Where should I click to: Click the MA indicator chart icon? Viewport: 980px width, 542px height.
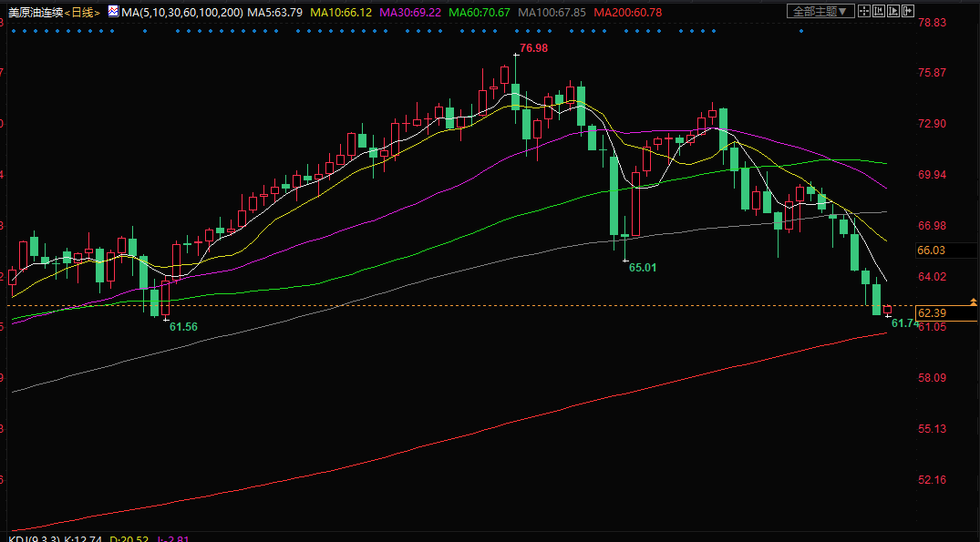pos(112,12)
